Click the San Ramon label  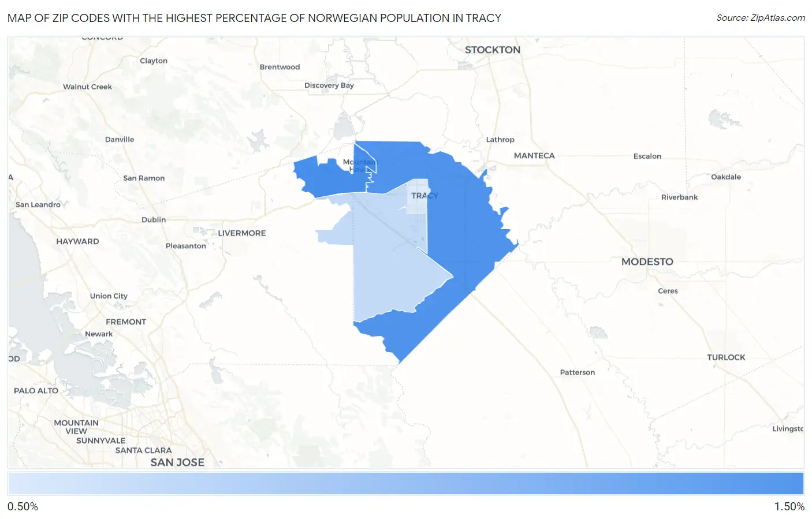144,178
